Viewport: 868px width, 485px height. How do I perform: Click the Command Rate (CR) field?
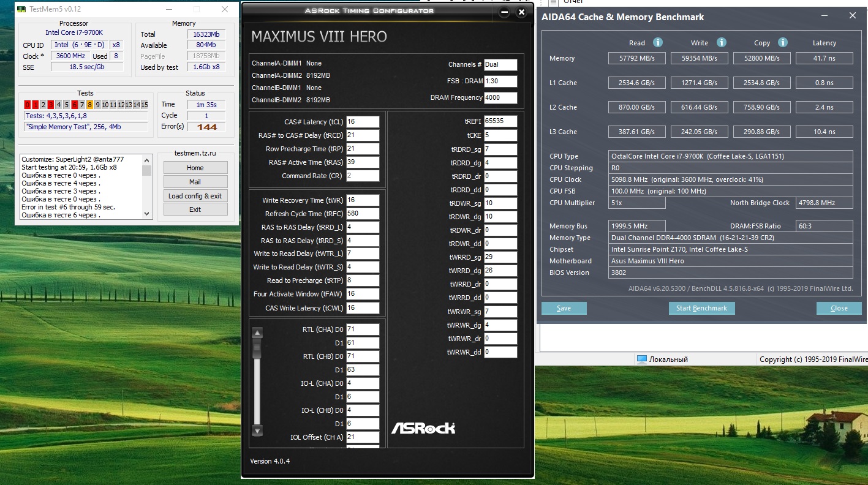[x=363, y=176]
